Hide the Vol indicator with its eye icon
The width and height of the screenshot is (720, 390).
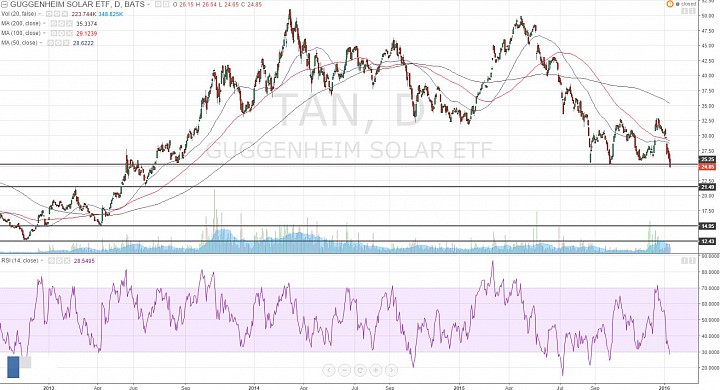click(49, 14)
